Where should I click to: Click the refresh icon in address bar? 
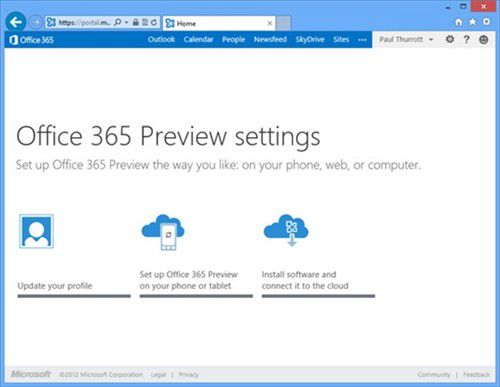click(154, 22)
